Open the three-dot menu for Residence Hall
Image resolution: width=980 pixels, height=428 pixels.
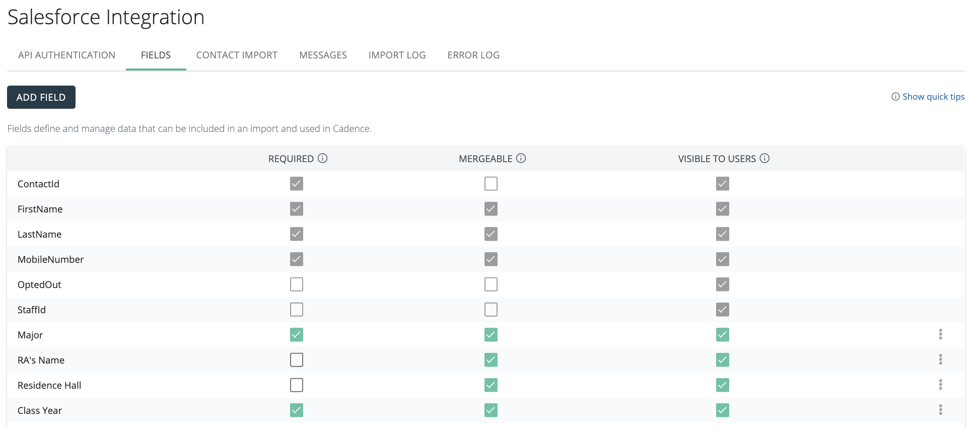click(x=940, y=385)
